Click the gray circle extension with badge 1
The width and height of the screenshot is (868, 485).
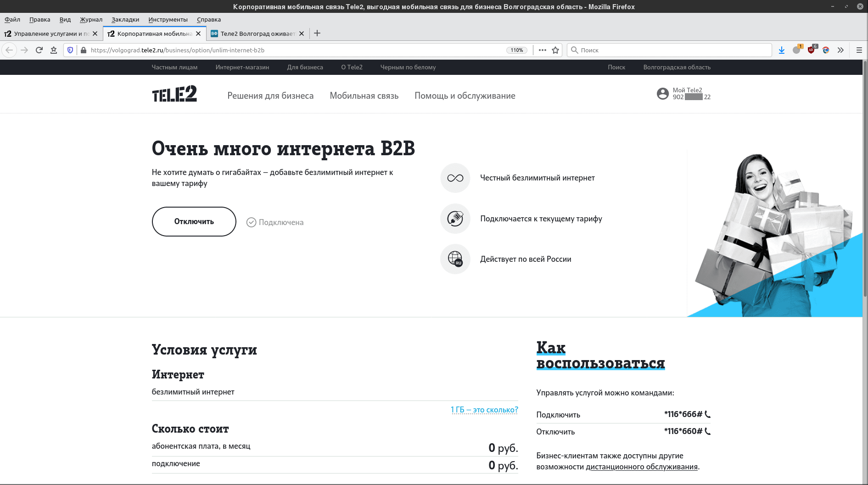[796, 50]
